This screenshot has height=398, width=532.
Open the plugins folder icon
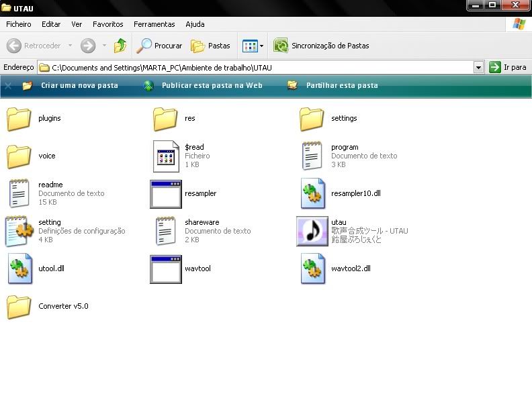click(x=19, y=119)
